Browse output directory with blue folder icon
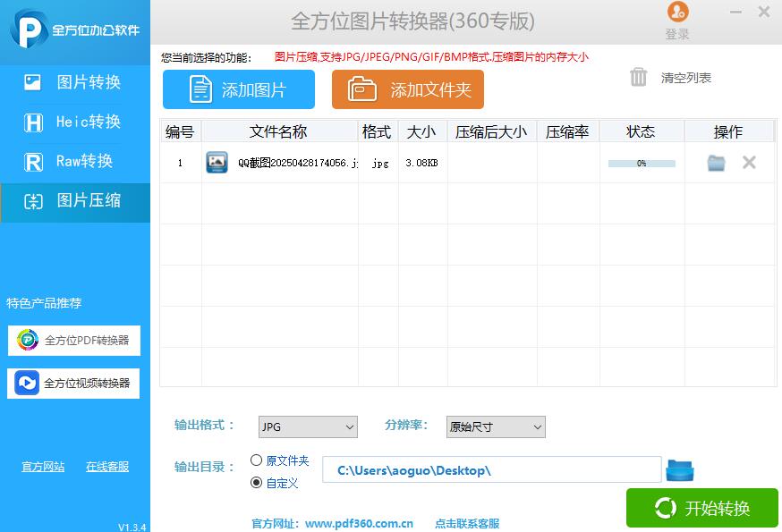This screenshot has height=532, width=782. point(680,470)
